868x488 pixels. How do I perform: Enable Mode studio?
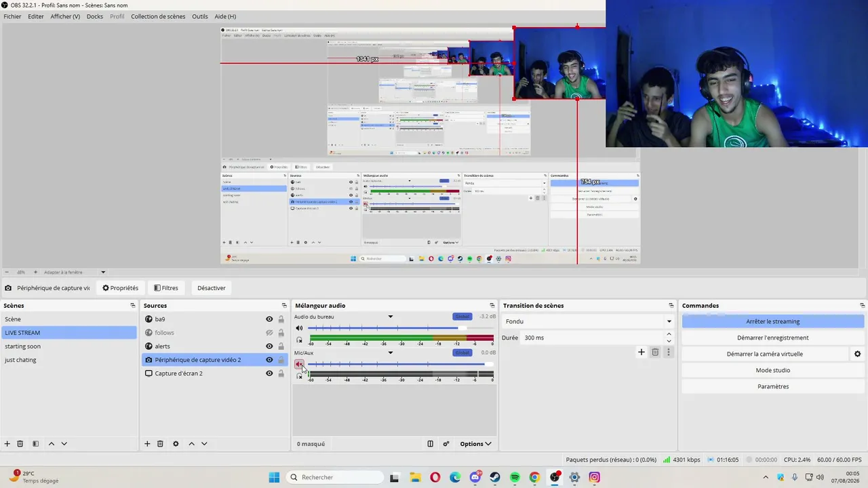click(x=773, y=370)
